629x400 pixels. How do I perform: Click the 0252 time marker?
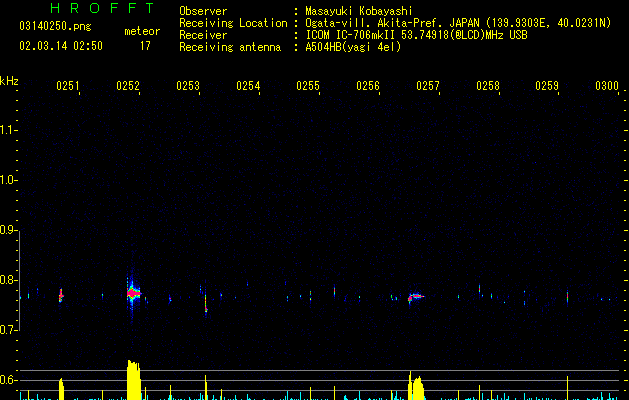coord(128,86)
